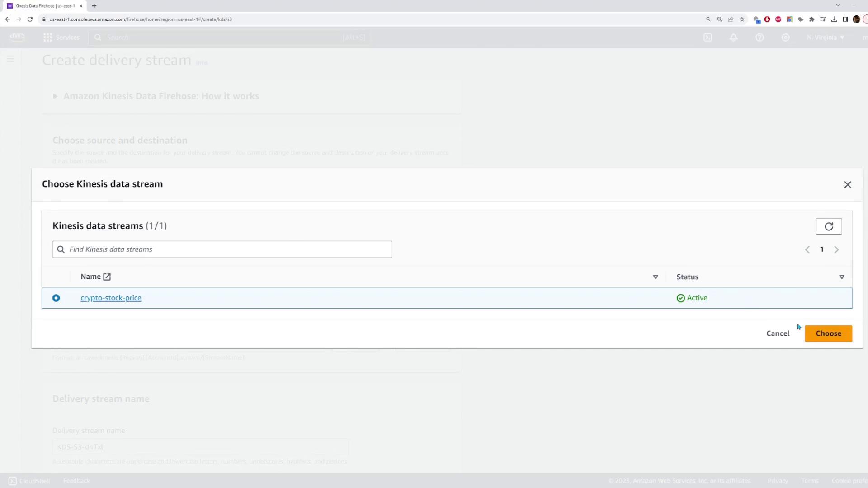Click the search magnifier in stream filter

point(61,249)
